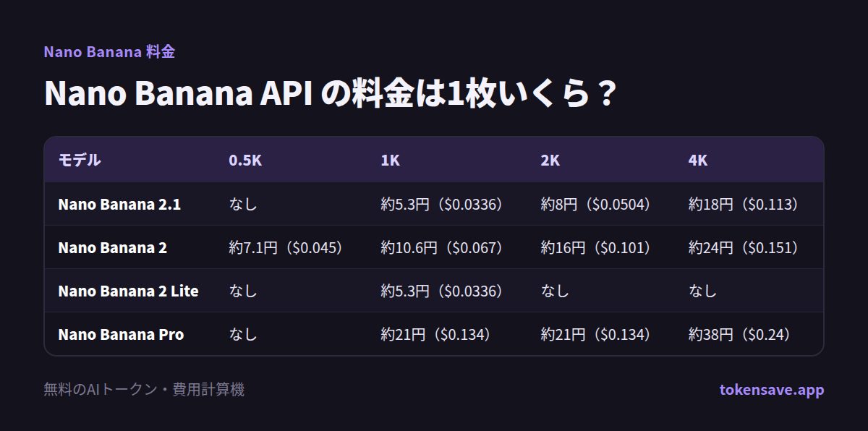Click the "モデル" column header

pyautogui.click(x=80, y=161)
